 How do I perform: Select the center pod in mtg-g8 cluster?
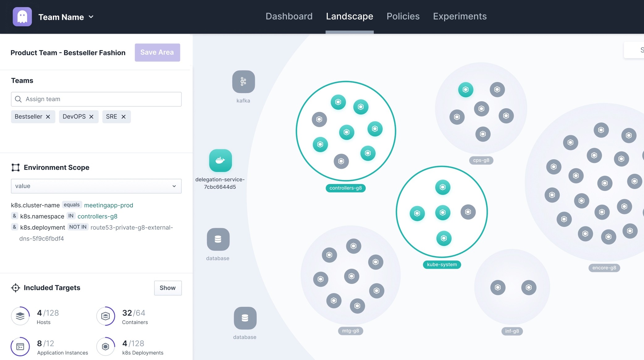351,276
